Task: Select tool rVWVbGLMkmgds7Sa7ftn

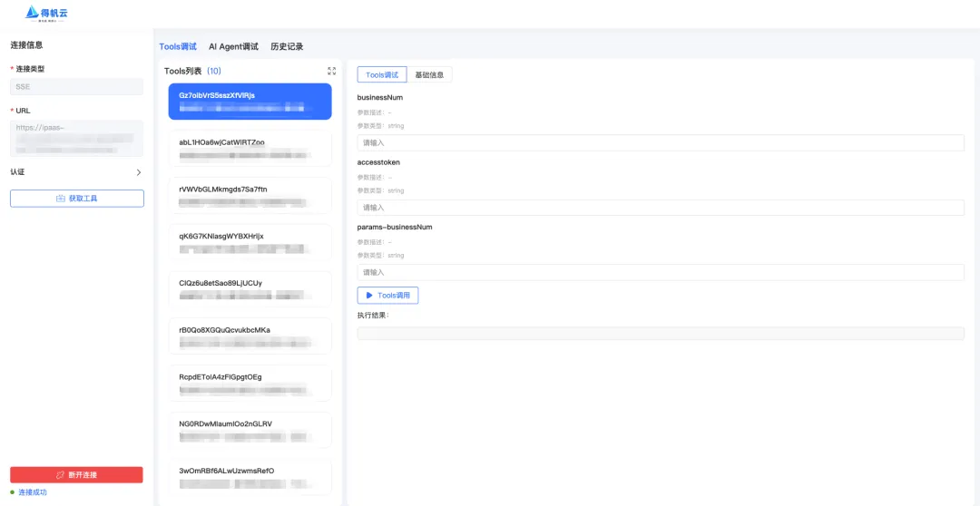Action: [x=250, y=195]
